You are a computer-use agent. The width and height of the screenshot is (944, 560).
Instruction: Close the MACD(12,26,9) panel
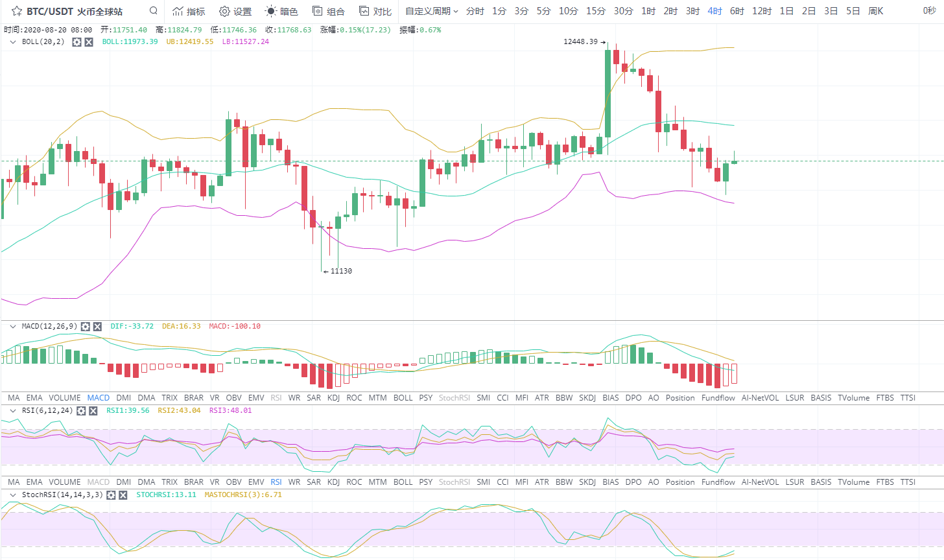pyautogui.click(x=97, y=327)
